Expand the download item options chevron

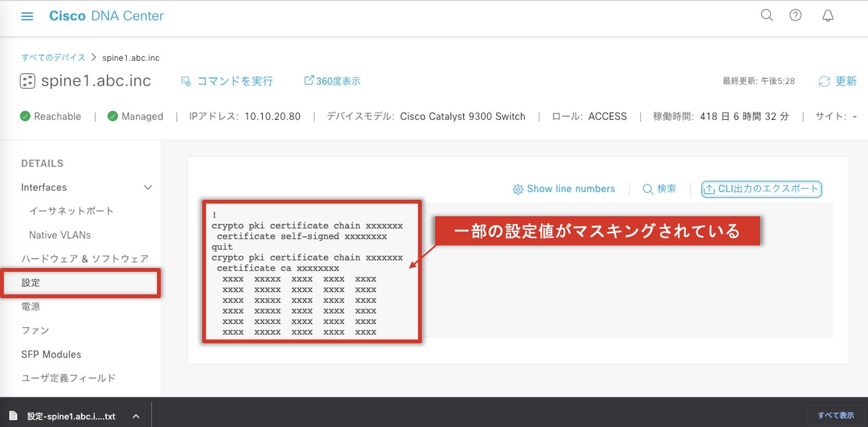click(136, 417)
